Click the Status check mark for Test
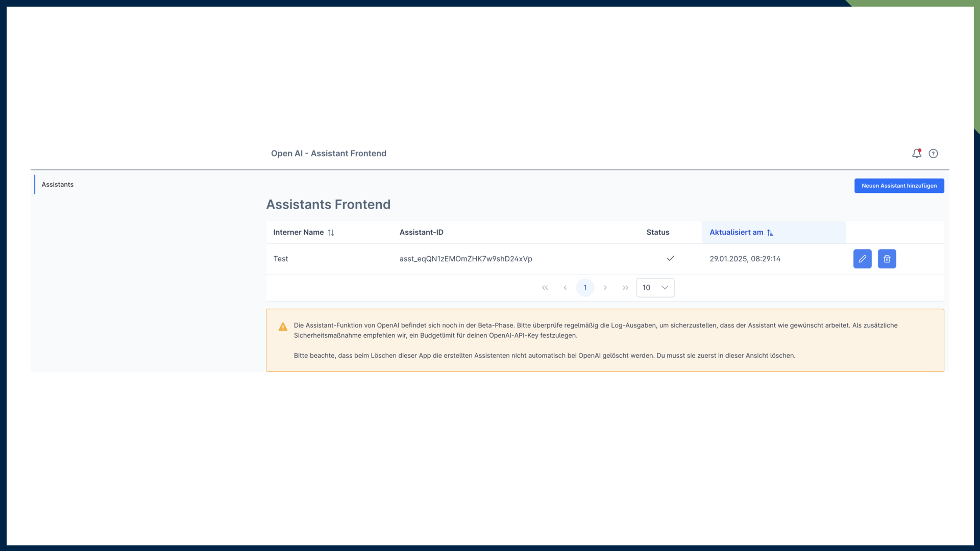Screen dimensions: 980x551 pyautogui.click(x=671, y=258)
